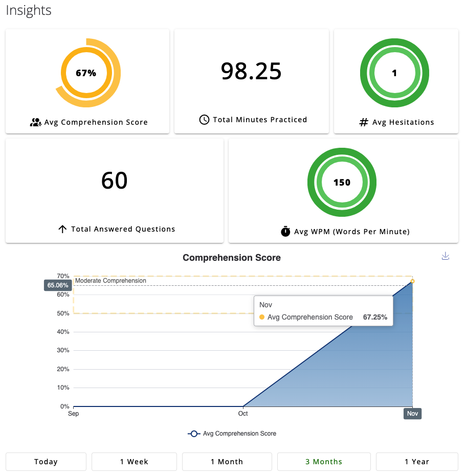The width and height of the screenshot is (466, 476).
Task: Click the Avg Comprehension Score person icon
Action: [x=35, y=122]
